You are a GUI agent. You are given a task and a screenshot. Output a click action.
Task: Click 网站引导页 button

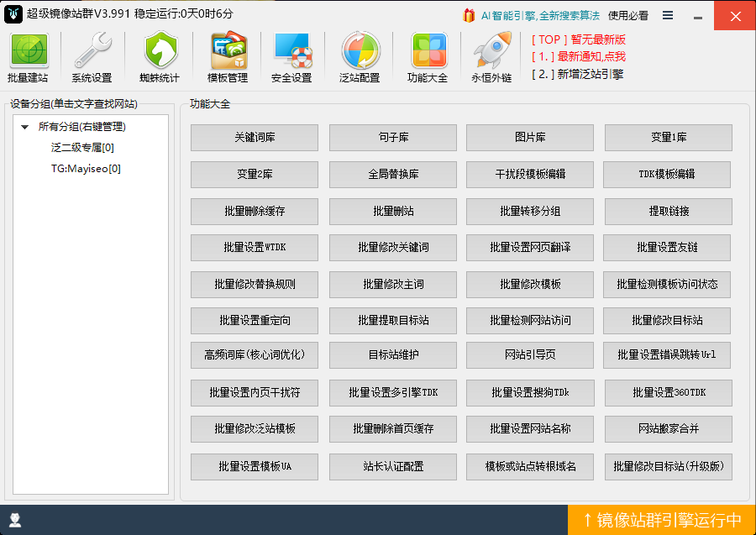(530, 355)
